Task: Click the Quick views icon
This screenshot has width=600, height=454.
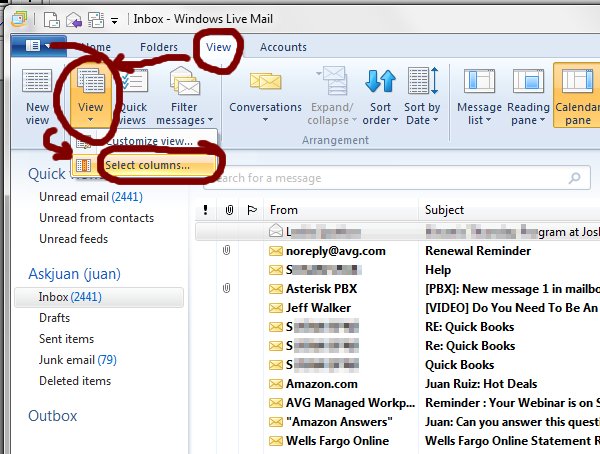Action: [134, 81]
